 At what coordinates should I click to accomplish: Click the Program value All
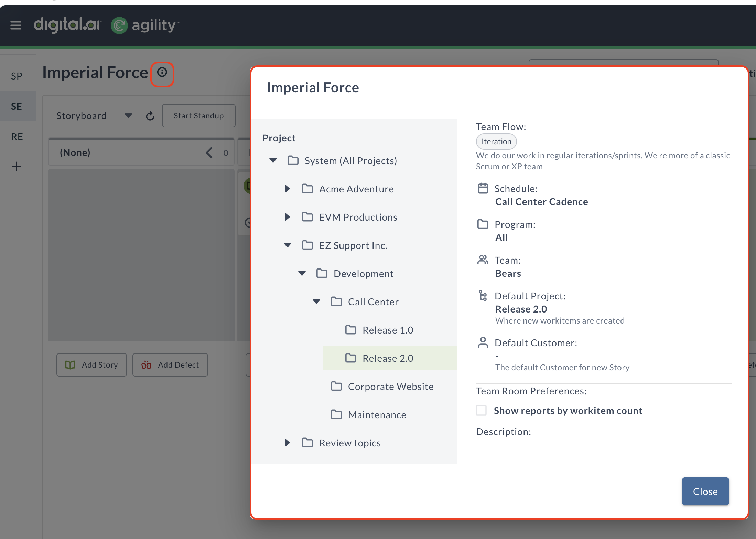[x=501, y=237]
